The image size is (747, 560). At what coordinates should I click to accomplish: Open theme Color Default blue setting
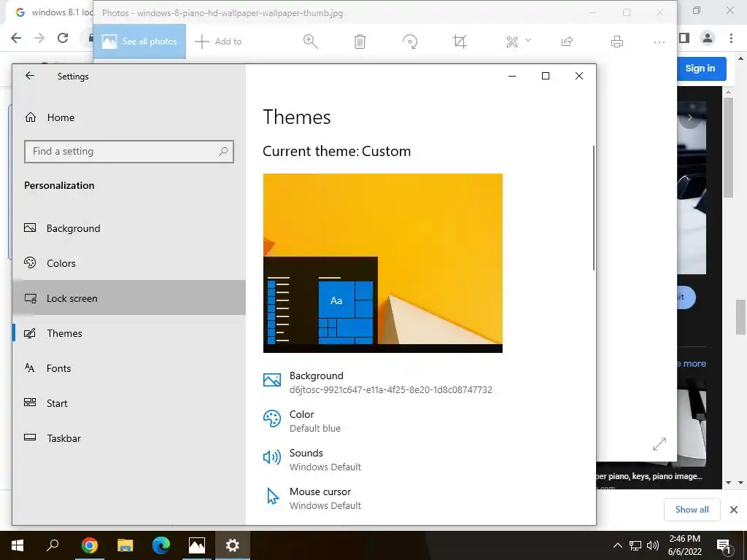(301, 421)
